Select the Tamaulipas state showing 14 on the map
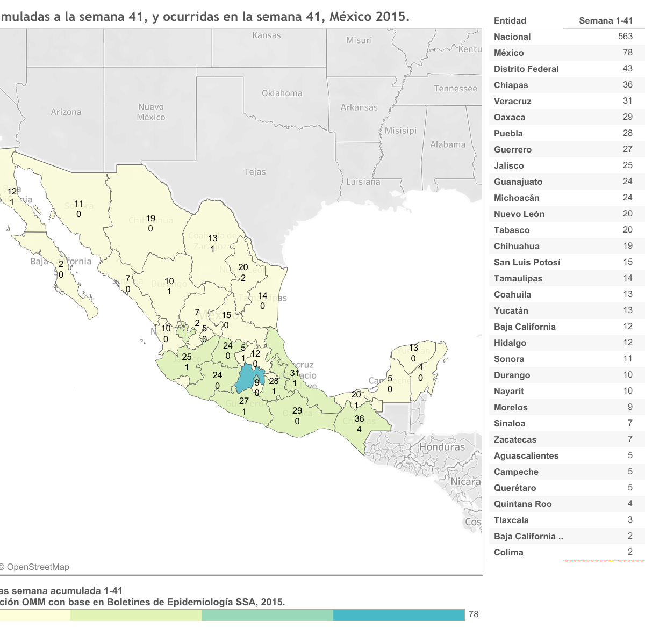The width and height of the screenshot is (645, 644). pos(262,301)
